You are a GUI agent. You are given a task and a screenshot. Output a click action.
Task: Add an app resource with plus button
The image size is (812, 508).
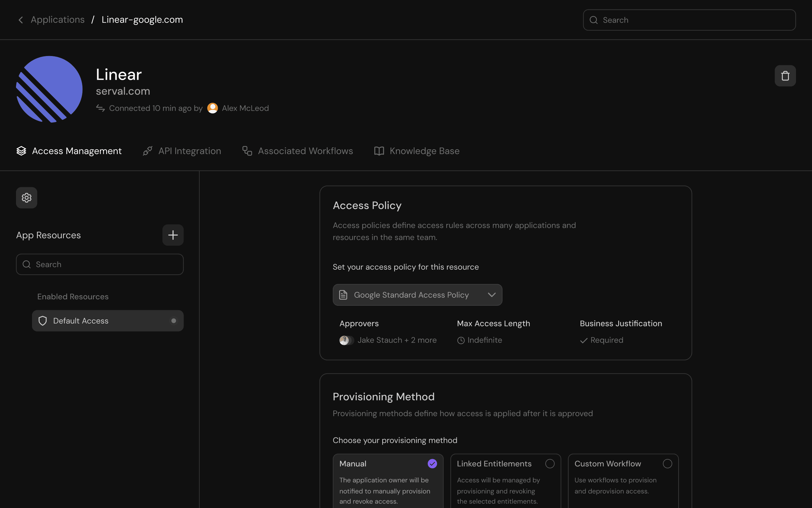pos(173,235)
